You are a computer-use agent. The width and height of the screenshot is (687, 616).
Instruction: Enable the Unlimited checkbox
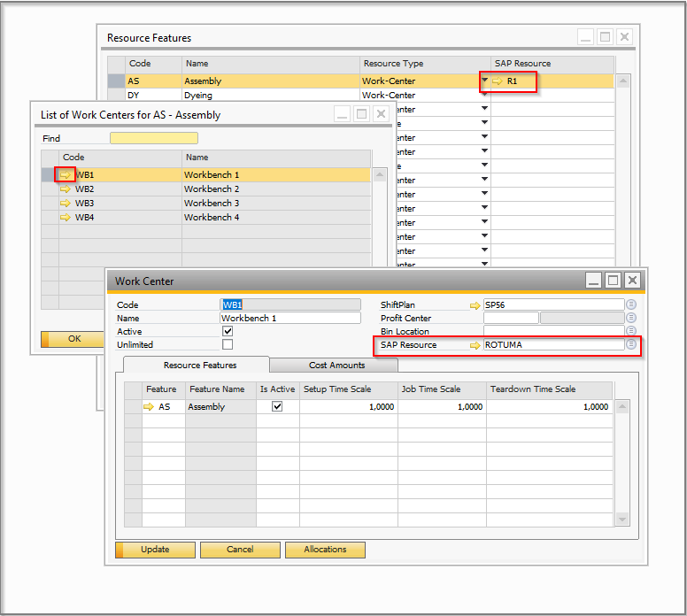coord(228,344)
